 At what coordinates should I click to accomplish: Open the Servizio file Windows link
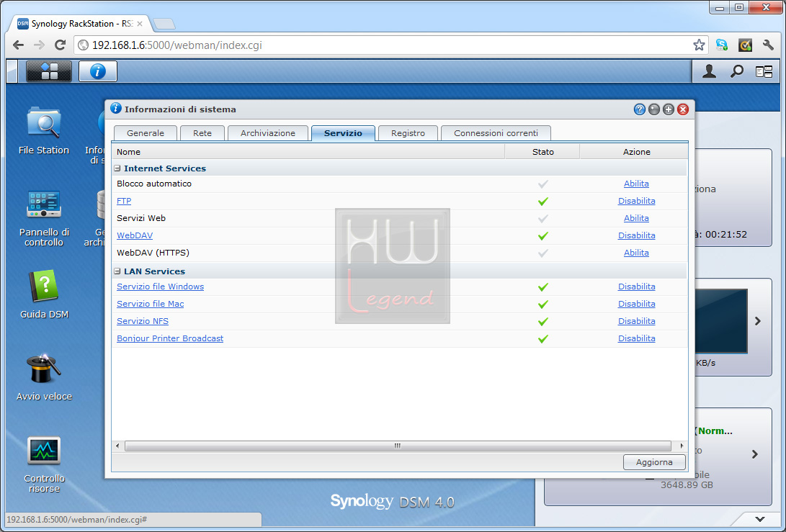tap(161, 287)
